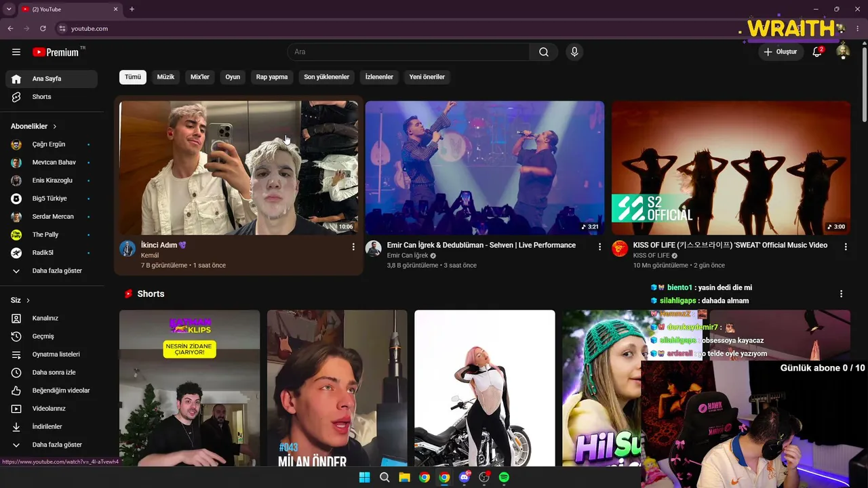Click the YouTube Premium logo
Image resolution: width=868 pixels, height=488 pixels.
click(x=56, y=52)
